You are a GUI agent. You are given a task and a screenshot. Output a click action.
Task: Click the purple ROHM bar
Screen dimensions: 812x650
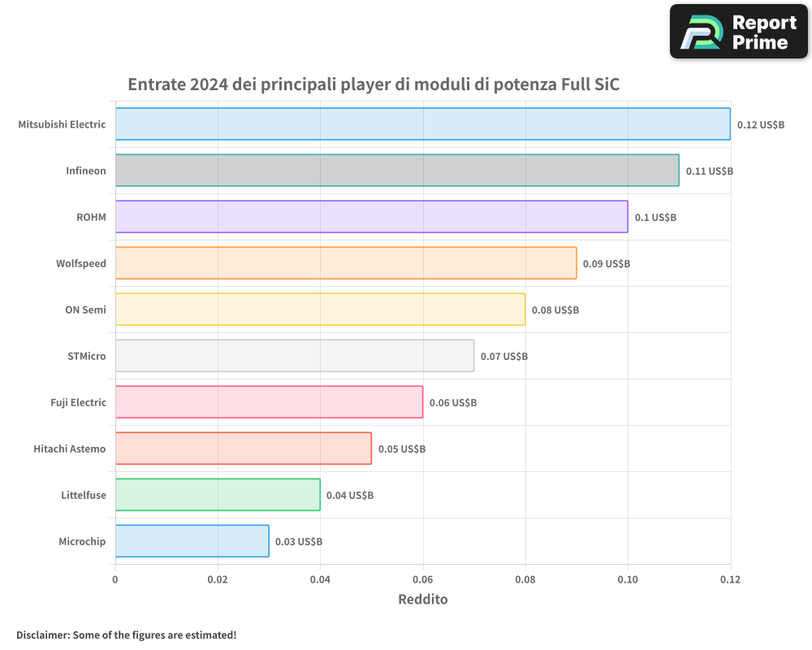[371, 217]
